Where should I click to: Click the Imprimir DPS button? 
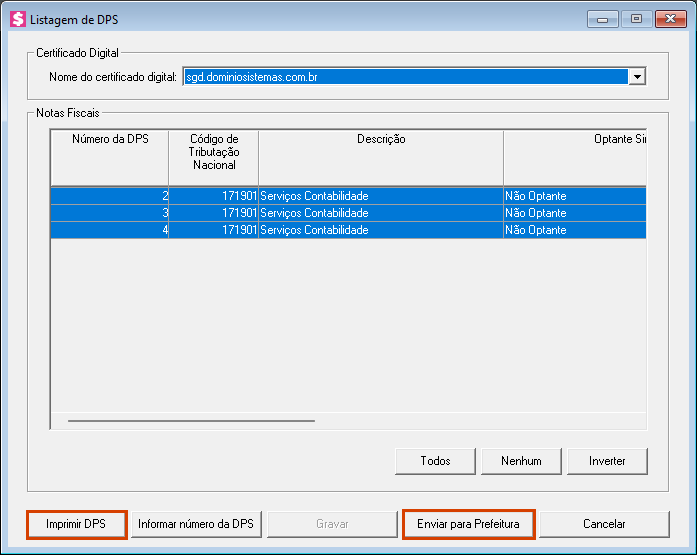[76, 524]
